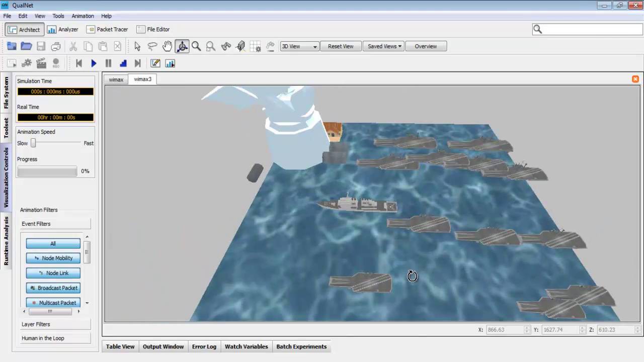Click the Open folder icon
The width and height of the screenshot is (644, 362).
(x=27, y=46)
